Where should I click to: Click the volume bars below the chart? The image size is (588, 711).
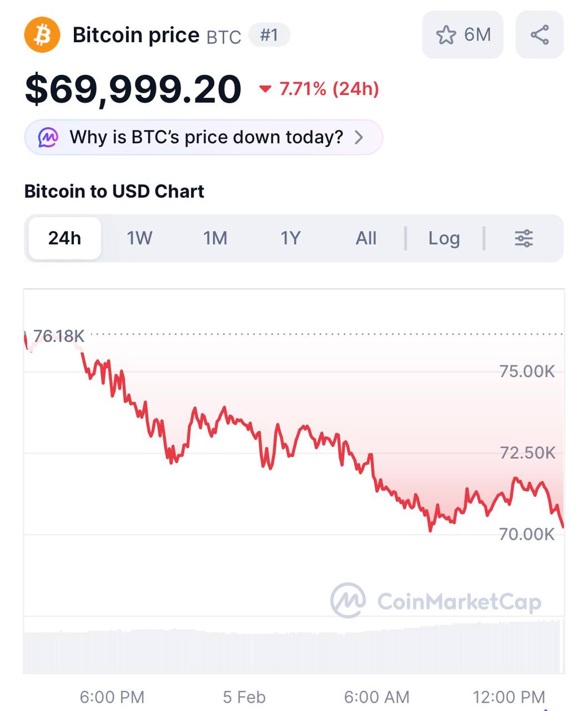[293, 650]
